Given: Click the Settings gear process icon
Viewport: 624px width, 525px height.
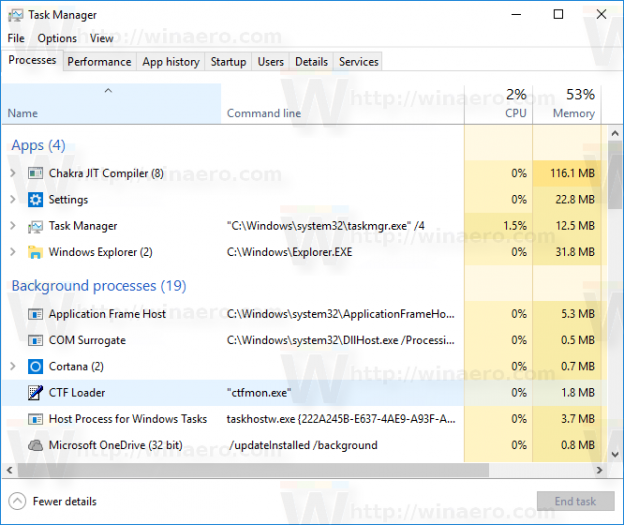Looking at the screenshot, I should (x=35, y=199).
